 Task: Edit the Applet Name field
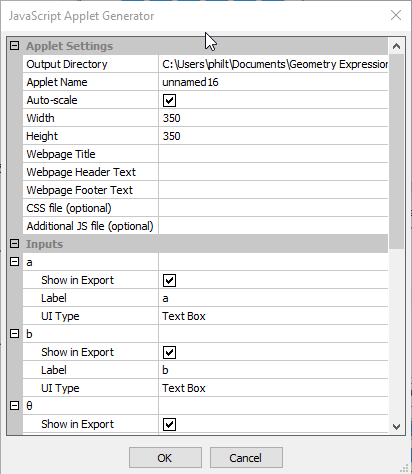click(273, 82)
